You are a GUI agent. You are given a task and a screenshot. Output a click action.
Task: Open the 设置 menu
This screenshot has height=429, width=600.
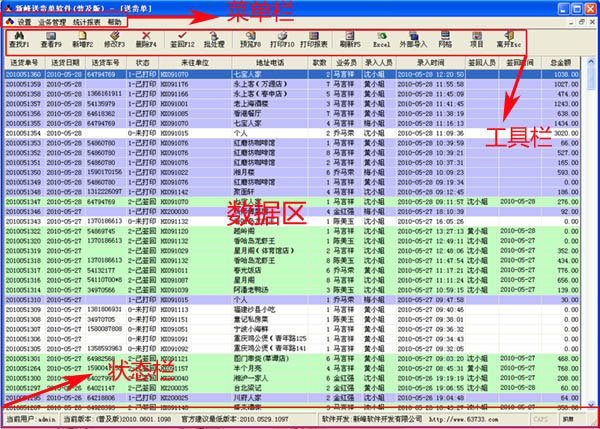tap(24, 22)
